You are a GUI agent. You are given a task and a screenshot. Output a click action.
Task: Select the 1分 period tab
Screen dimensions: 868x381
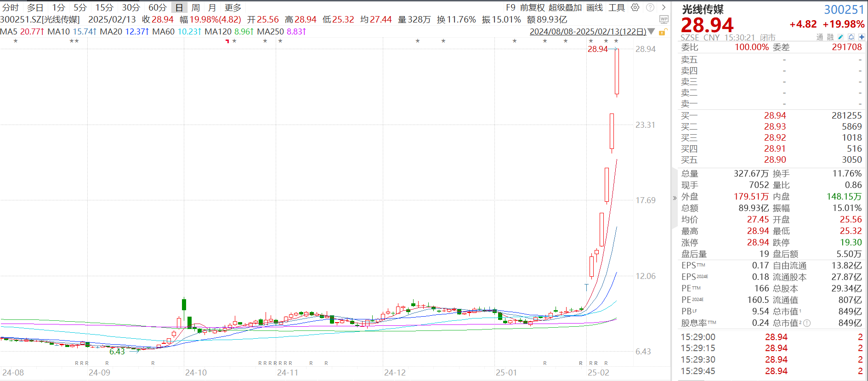click(x=58, y=8)
